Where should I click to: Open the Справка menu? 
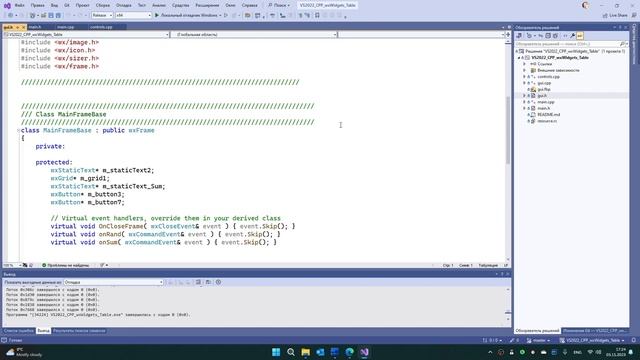pos(249,5)
